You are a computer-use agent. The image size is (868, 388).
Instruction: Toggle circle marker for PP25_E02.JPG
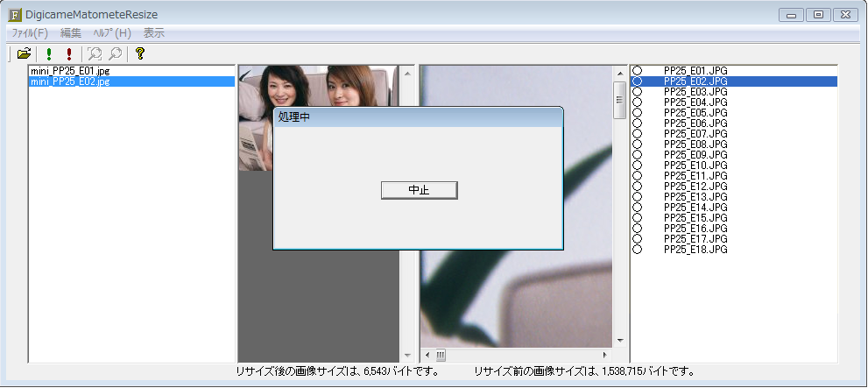(637, 81)
